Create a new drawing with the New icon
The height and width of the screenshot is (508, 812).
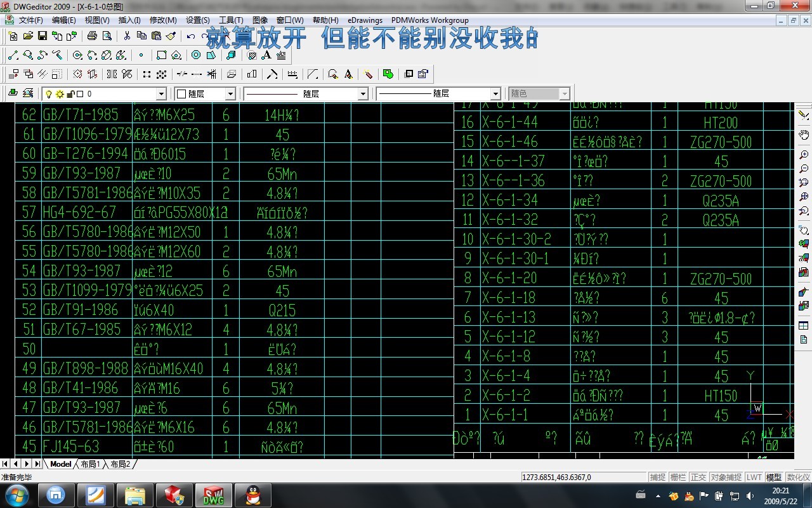[x=13, y=36]
